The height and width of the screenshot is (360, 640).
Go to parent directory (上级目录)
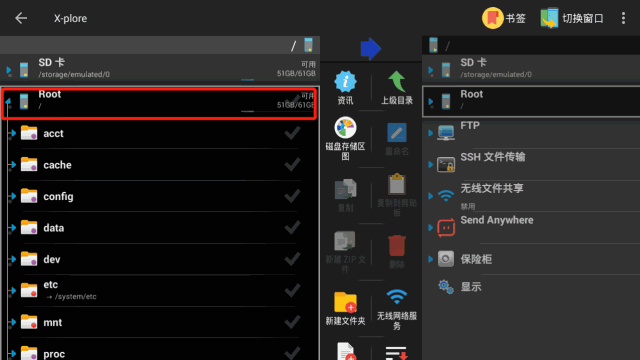(x=397, y=87)
